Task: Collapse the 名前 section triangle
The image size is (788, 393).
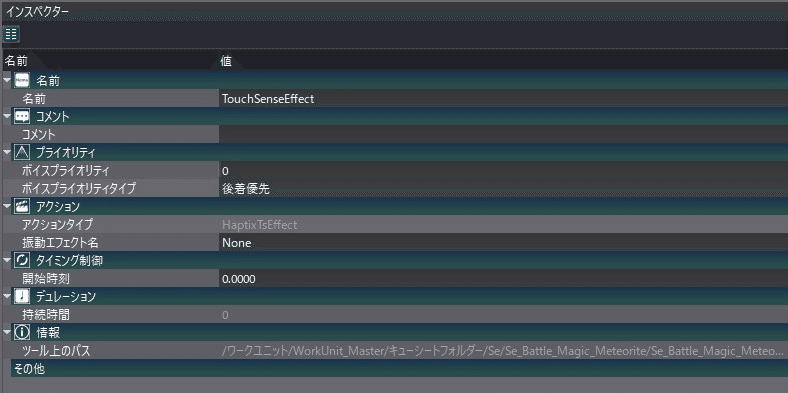Action: tap(7, 80)
